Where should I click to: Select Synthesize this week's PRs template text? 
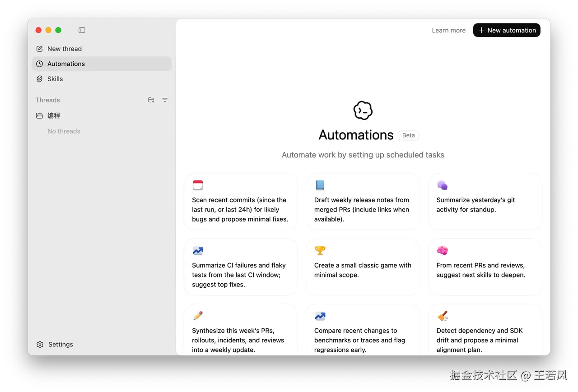tap(238, 341)
